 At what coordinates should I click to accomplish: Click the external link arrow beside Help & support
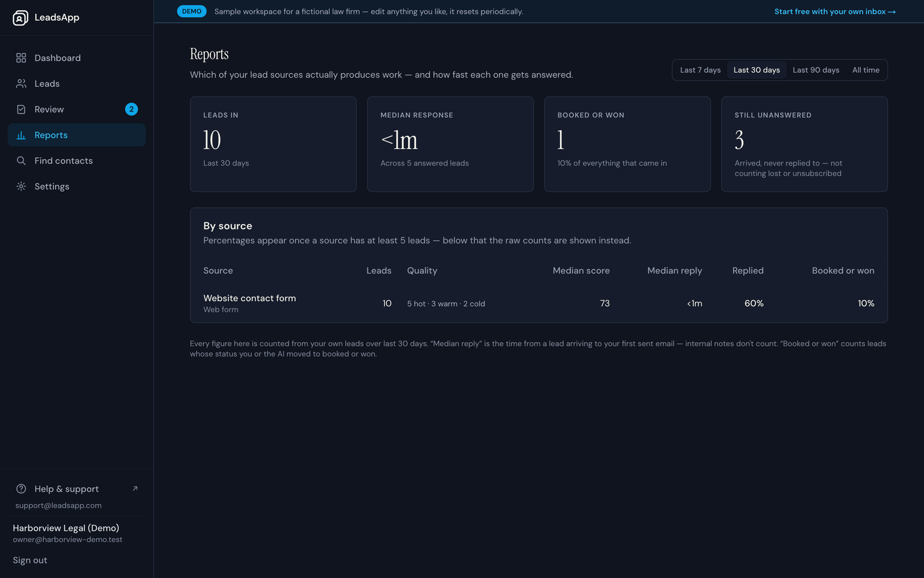coord(135,488)
